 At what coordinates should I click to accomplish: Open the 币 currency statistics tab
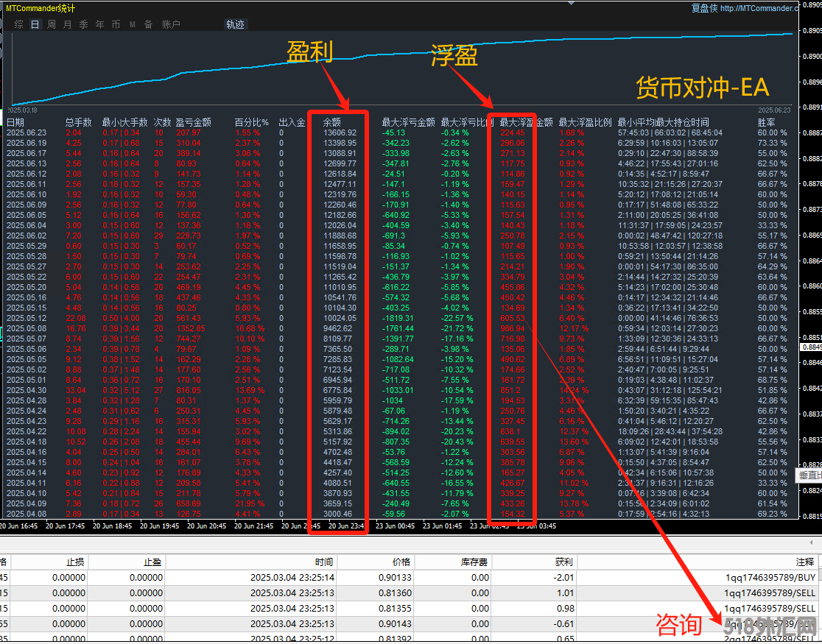pos(116,24)
